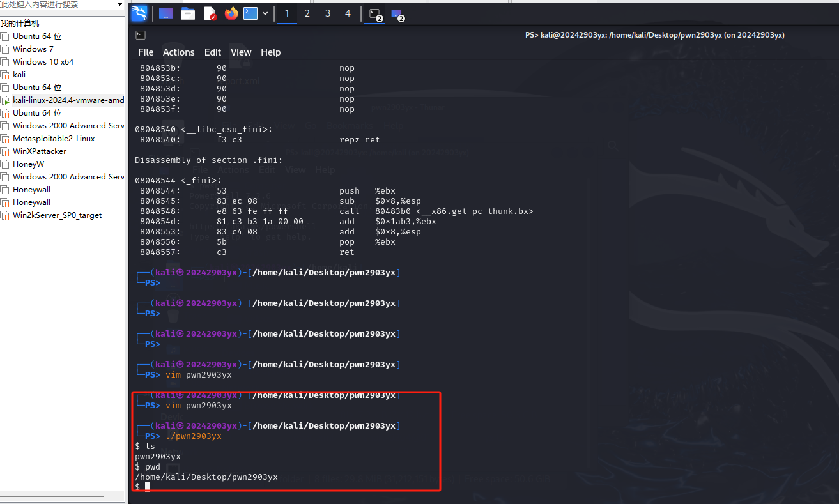The width and height of the screenshot is (839, 504).
Task: Switch to workspace 1
Action: point(287,13)
